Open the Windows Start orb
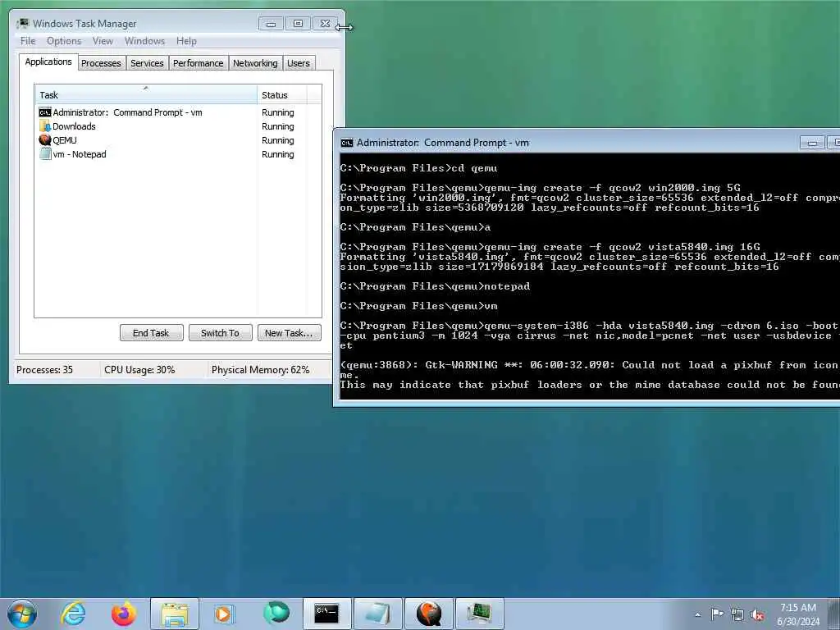Viewport: 840px width, 630px height. (x=22, y=614)
